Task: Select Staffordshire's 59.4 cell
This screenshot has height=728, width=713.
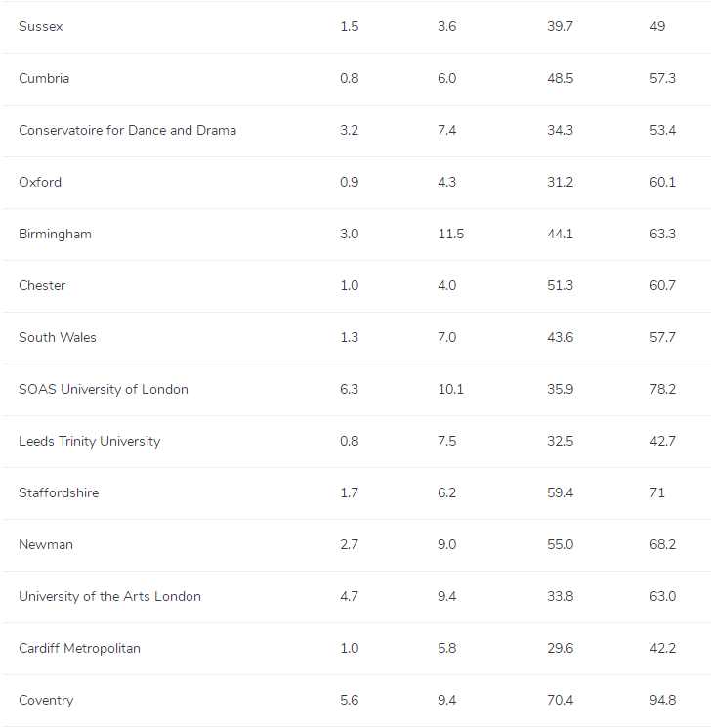Action: click(560, 493)
